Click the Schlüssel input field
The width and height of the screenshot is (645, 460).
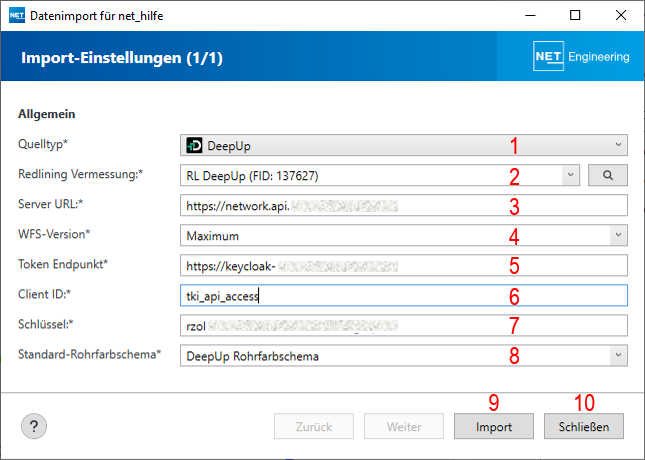[404, 325]
